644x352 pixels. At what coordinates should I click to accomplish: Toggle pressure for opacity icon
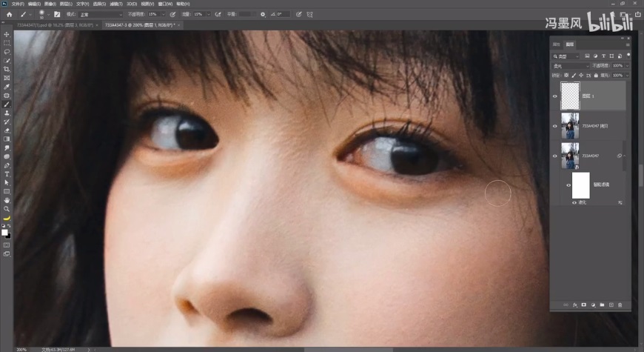(172, 14)
